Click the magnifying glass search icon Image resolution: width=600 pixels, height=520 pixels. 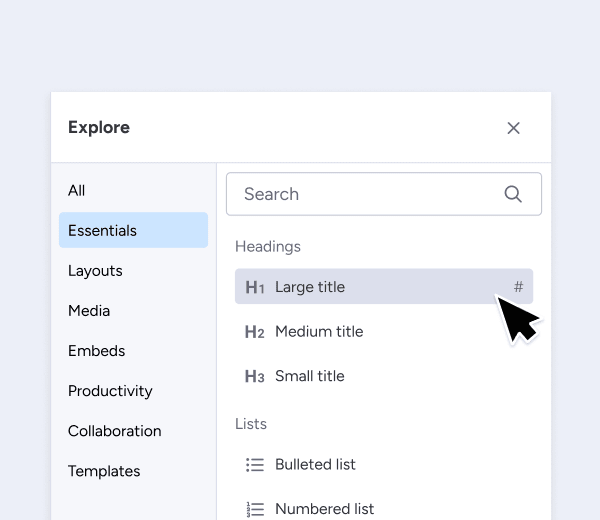pos(513,194)
